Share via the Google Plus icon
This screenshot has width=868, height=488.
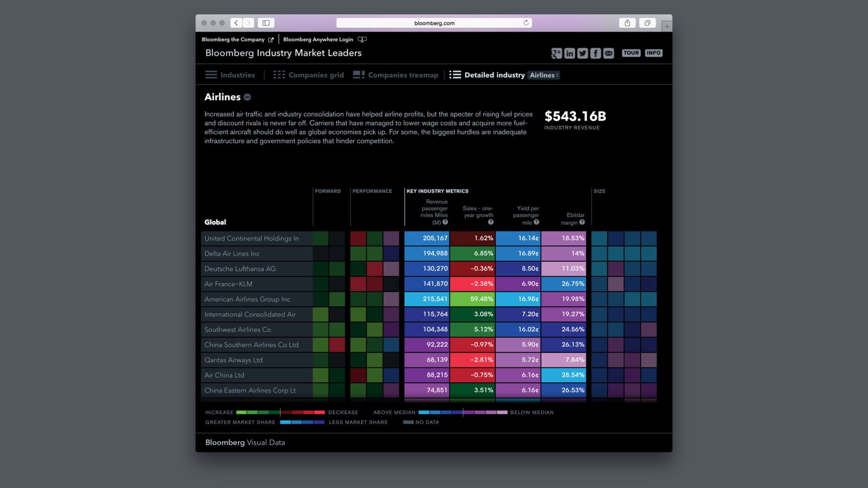click(x=556, y=53)
